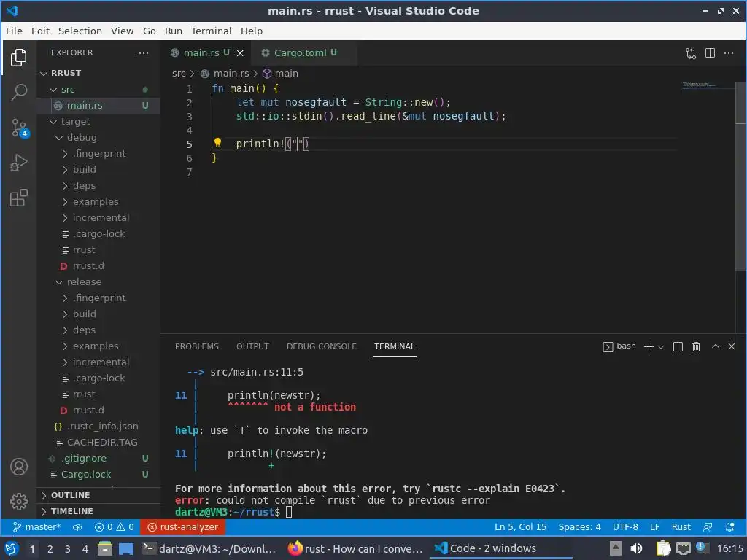This screenshot has width=747, height=560.
Task: Open the Explorer view in activity bar
Action: click(x=18, y=58)
